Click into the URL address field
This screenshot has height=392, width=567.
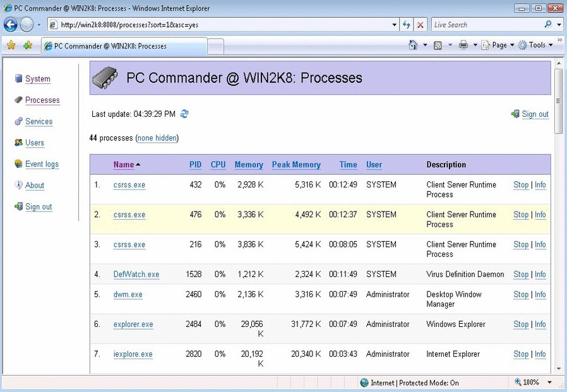pyautogui.click(x=224, y=25)
